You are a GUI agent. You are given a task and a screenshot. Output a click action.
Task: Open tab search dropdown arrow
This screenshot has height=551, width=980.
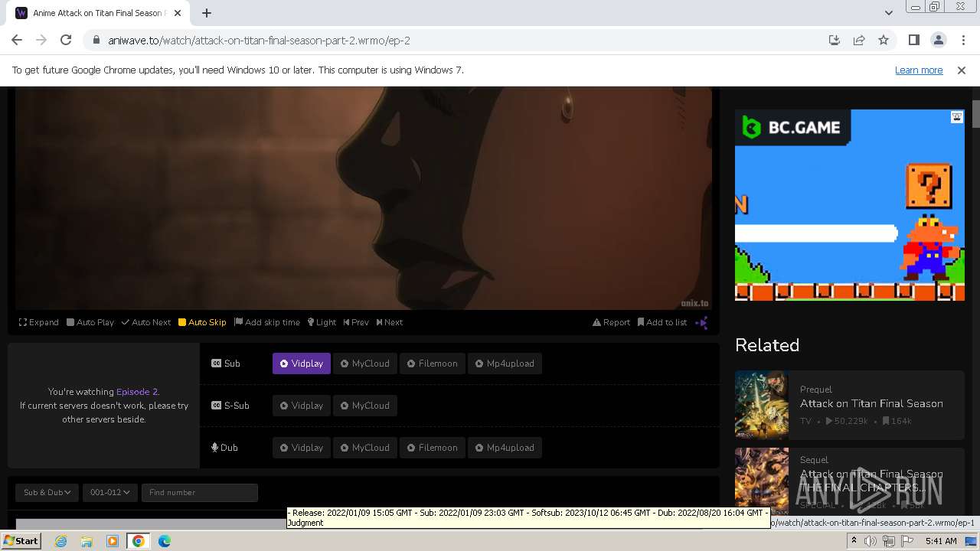[x=888, y=12]
